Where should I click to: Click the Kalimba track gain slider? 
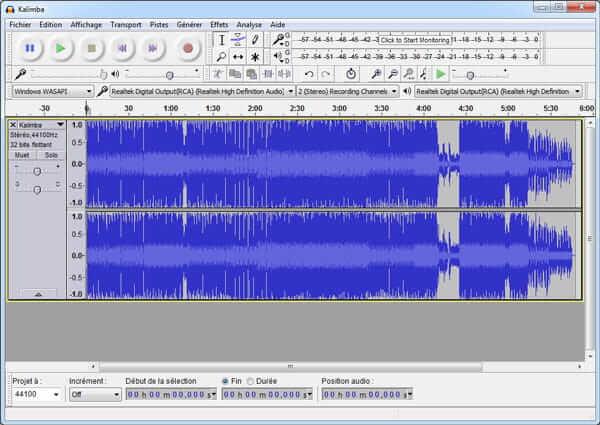click(37, 171)
